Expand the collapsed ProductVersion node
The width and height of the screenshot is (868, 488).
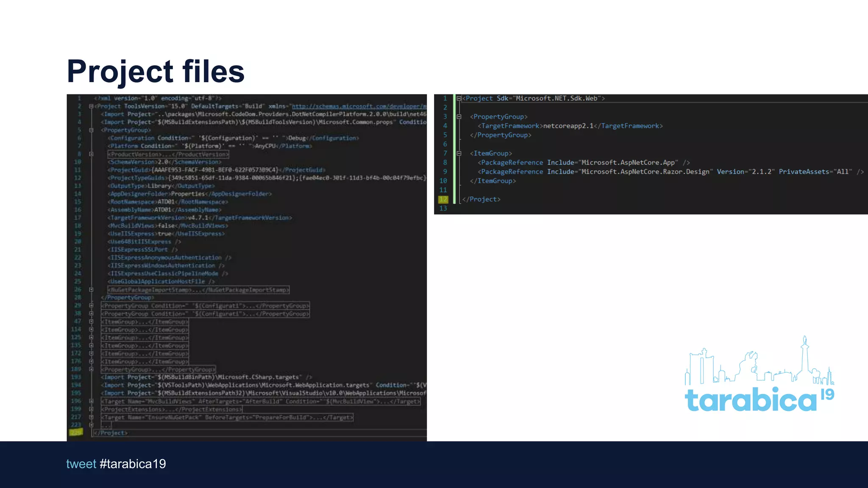(91, 154)
